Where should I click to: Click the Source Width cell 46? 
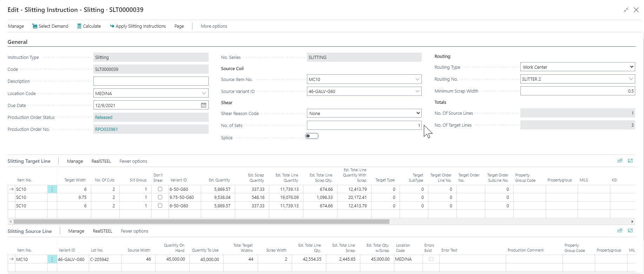[x=138, y=259]
